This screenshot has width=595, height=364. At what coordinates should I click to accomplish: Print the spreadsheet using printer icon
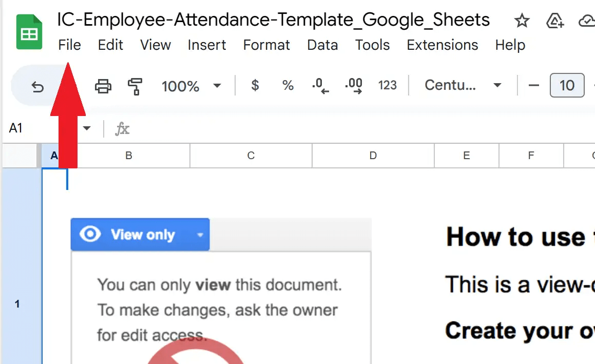pyautogui.click(x=103, y=86)
